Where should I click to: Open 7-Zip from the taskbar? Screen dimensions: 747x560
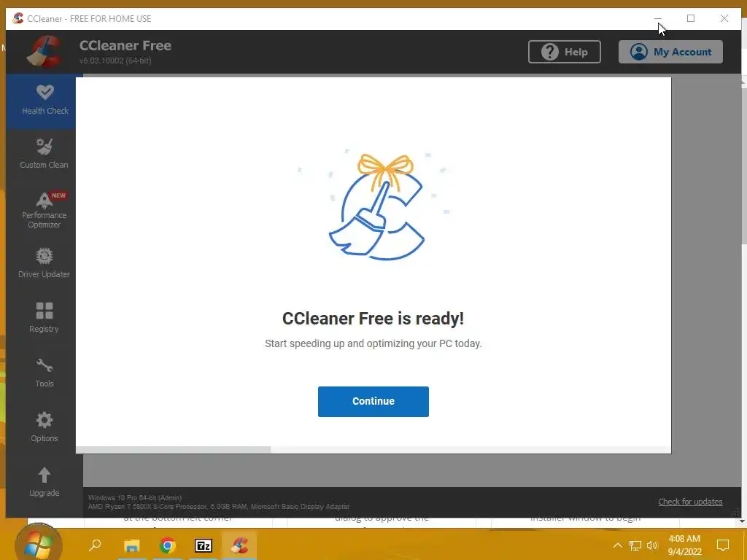(204, 545)
